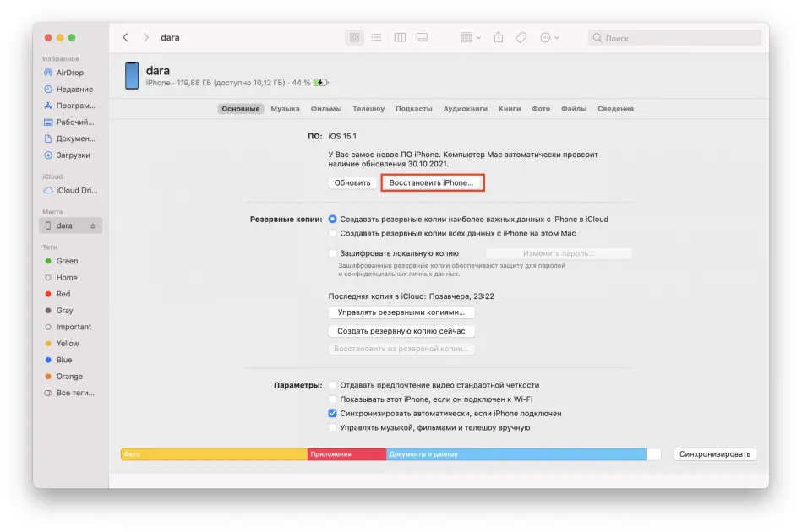Open Недавние in the sidebar
The image size is (802, 532).
pyautogui.click(x=70, y=89)
